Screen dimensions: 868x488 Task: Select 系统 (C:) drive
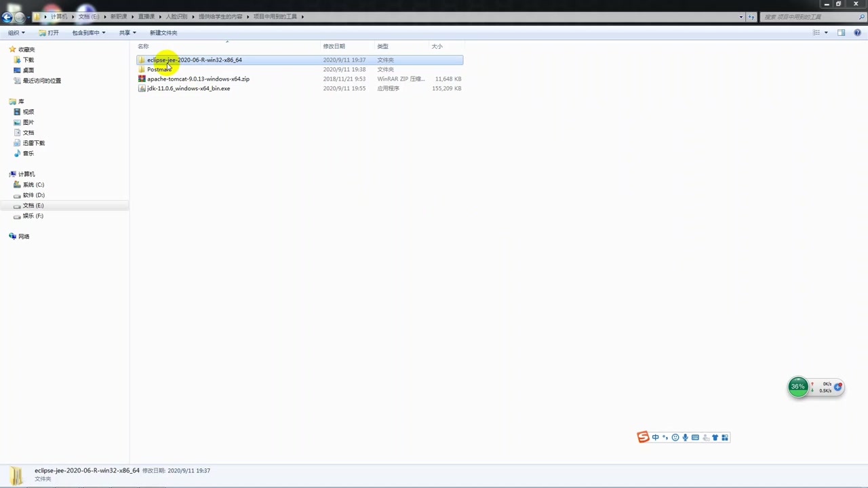33,184
